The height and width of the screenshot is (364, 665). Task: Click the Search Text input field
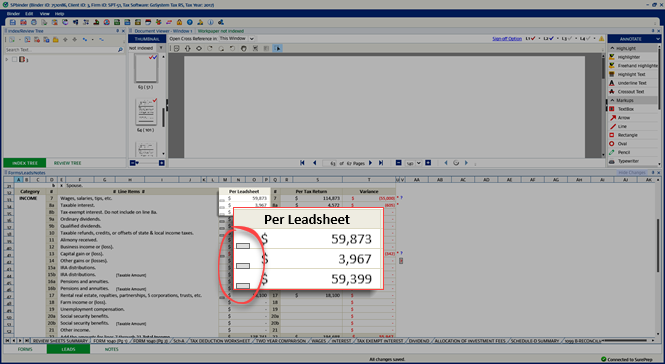[61, 50]
